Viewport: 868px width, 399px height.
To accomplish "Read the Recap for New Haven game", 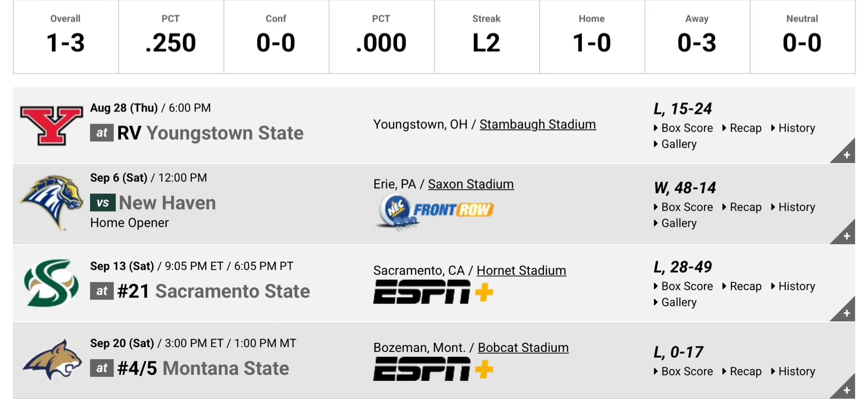I will (x=745, y=207).
